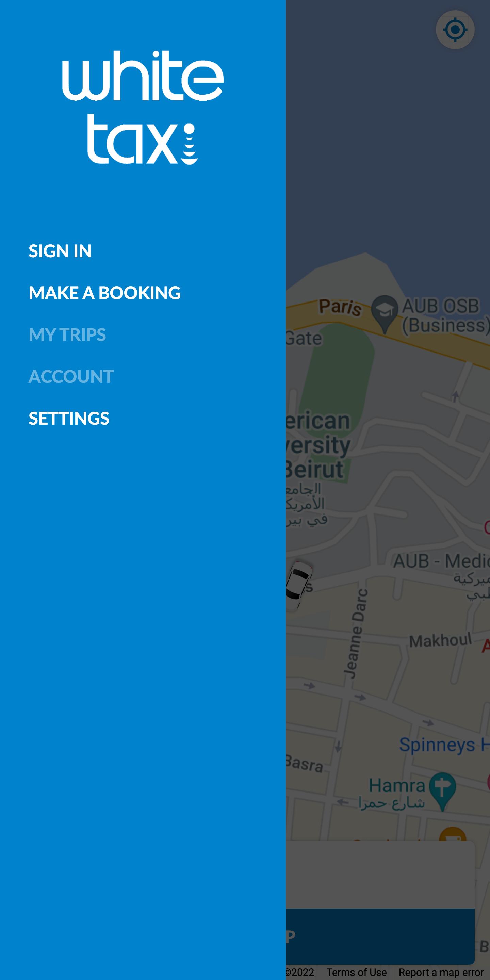Tap the orange shop pin on map
Viewport: 490px width, 980px height.
tap(453, 834)
